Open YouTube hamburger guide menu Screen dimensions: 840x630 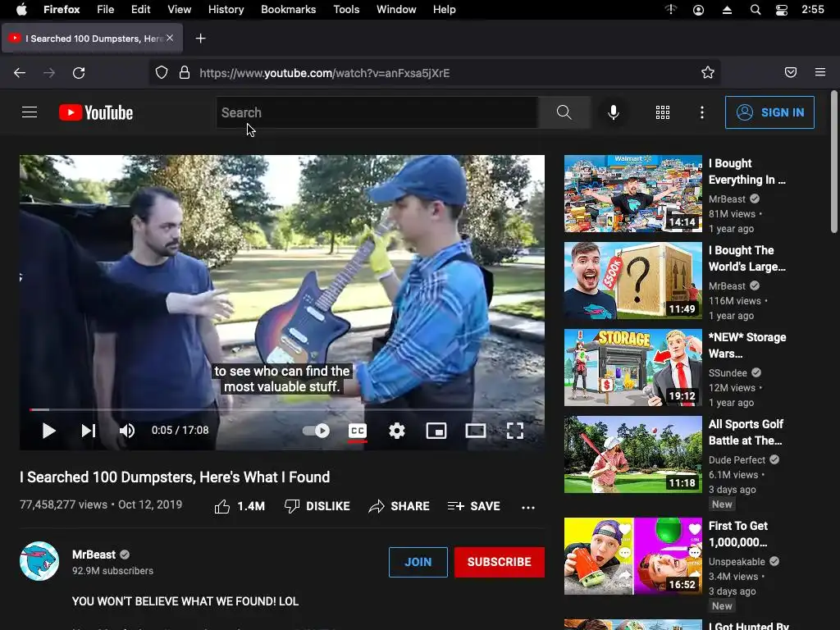(x=30, y=112)
